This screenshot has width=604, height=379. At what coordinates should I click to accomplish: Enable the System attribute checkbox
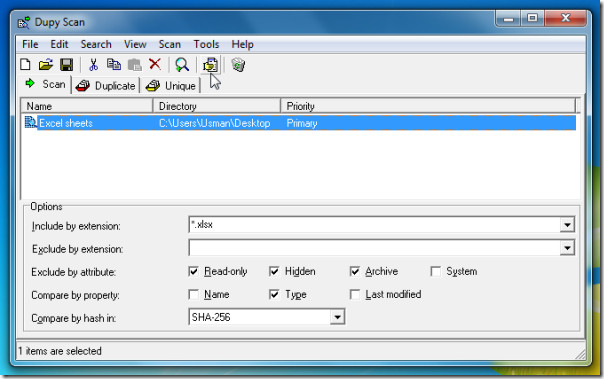[x=436, y=272]
